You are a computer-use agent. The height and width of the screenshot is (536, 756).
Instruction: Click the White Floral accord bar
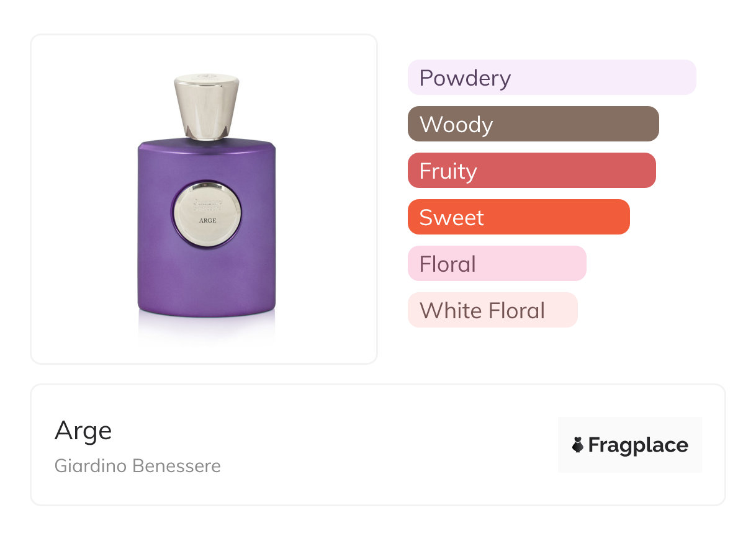click(x=493, y=310)
